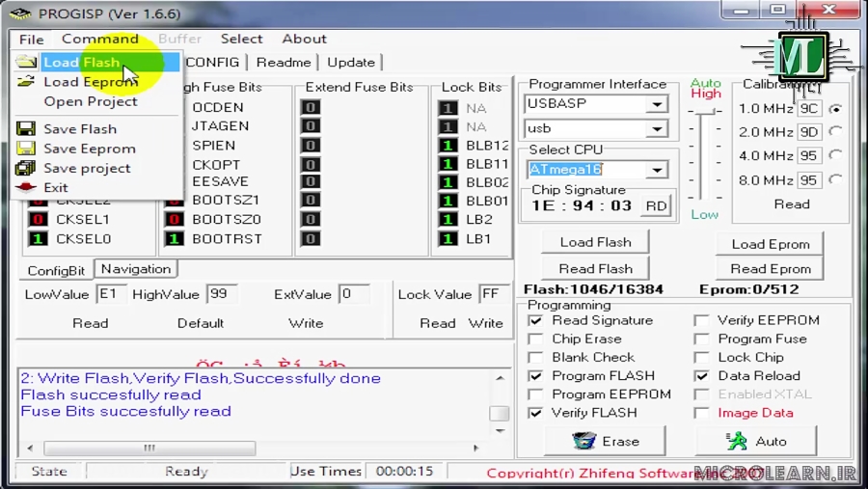This screenshot has height=489, width=868.
Task: Click the Auto programming button
Action: coord(756,441)
